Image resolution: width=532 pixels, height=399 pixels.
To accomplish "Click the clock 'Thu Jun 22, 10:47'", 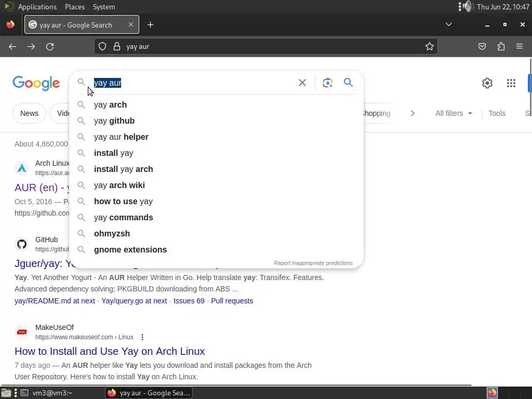I will click(503, 7).
